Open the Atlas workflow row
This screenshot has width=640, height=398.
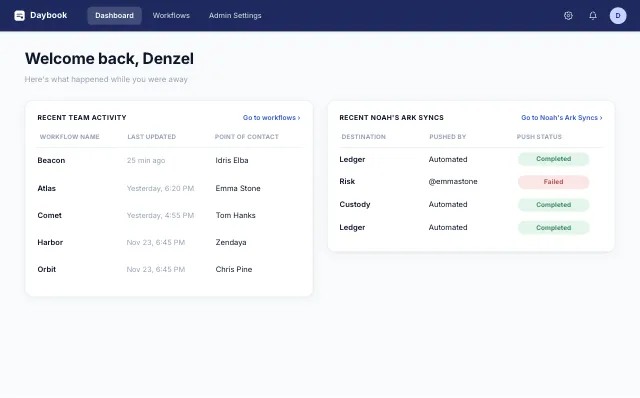(169, 188)
